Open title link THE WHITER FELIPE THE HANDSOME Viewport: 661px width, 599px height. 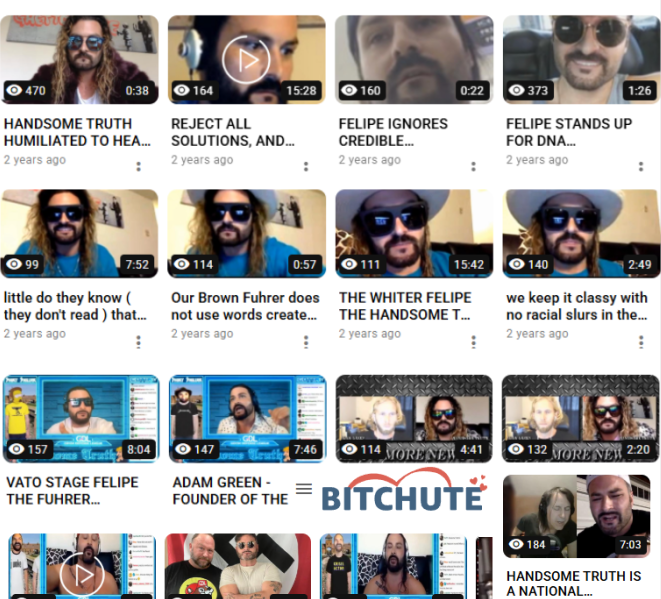(x=405, y=306)
